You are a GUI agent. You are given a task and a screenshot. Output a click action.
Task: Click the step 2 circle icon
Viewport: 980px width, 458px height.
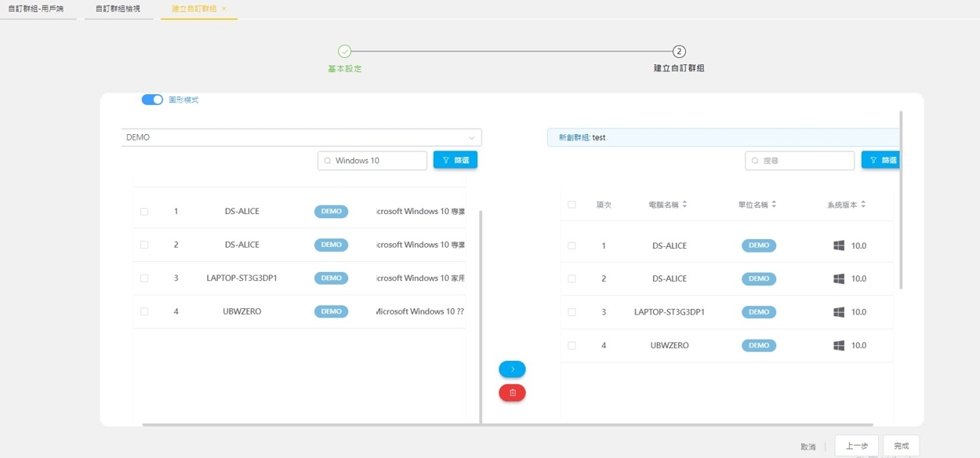[679, 52]
